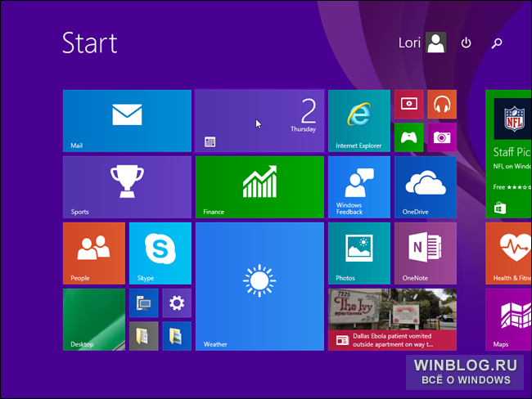Click the power button icon
Image resolution: width=532 pixels, height=399 pixels.
tap(467, 43)
